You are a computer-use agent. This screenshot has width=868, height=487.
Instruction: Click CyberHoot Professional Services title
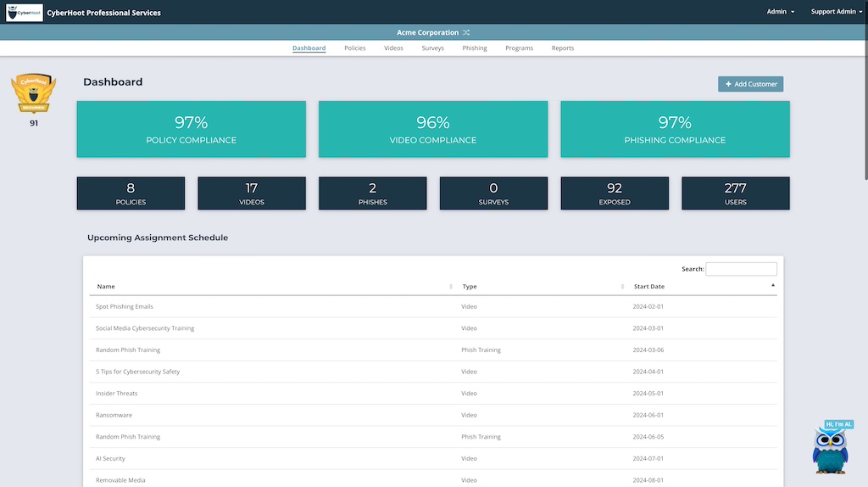pyautogui.click(x=104, y=13)
